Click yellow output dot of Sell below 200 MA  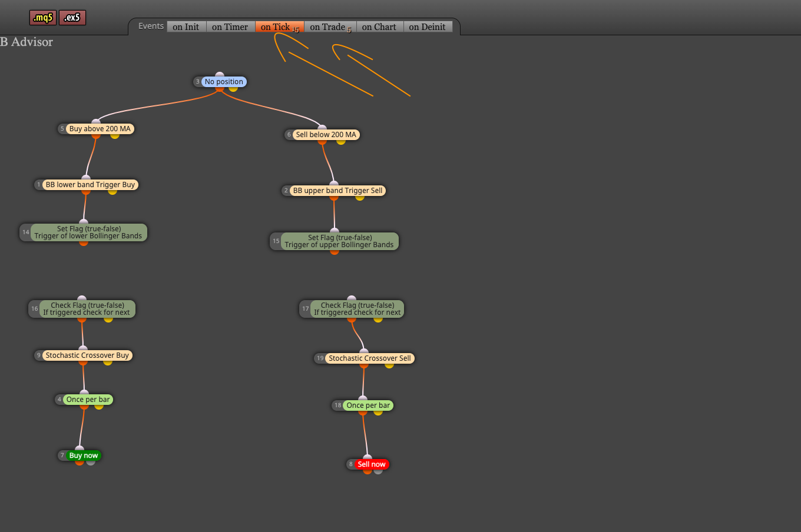click(x=341, y=141)
